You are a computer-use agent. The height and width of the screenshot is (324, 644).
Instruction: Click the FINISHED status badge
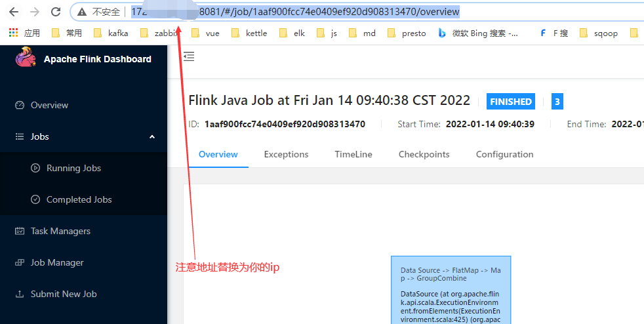[510, 102]
